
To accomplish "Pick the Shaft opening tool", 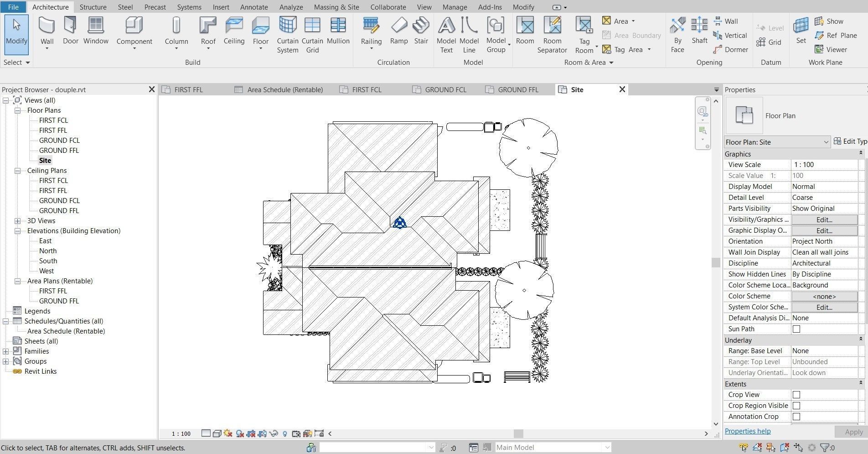I will click(x=699, y=31).
